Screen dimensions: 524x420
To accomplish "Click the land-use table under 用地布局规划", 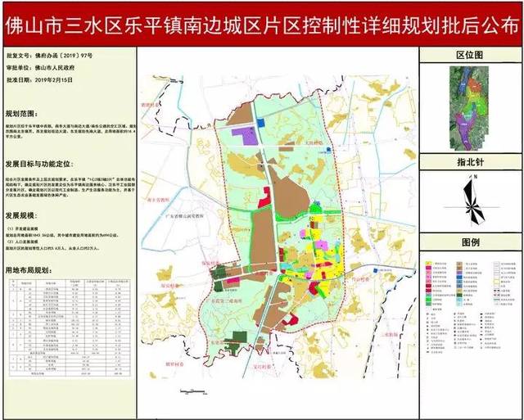I will pos(70,327).
